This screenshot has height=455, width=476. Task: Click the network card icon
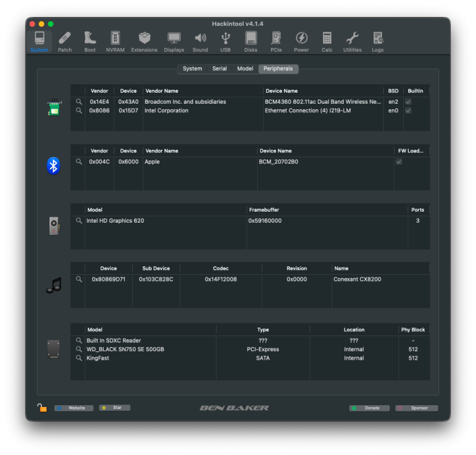point(54,107)
